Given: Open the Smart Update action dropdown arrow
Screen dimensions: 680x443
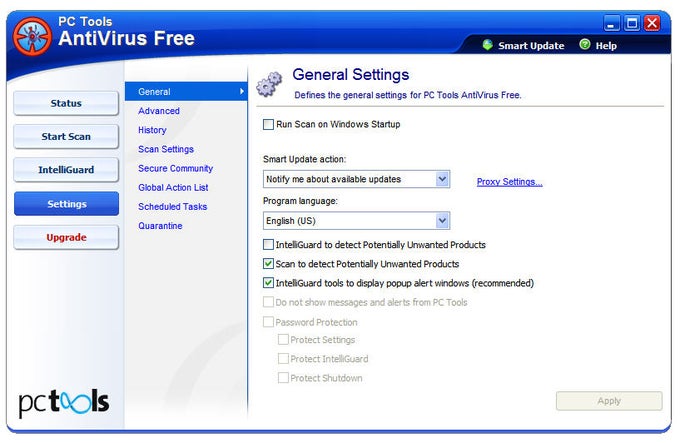Looking at the screenshot, I should click(442, 179).
